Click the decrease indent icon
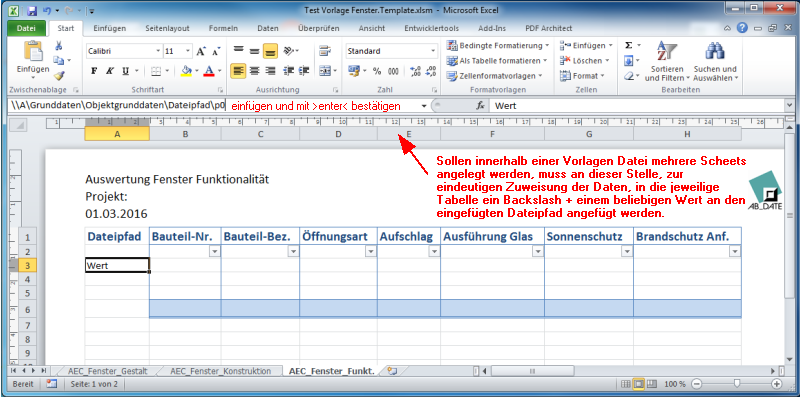800x397 pixels. pos(289,71)
